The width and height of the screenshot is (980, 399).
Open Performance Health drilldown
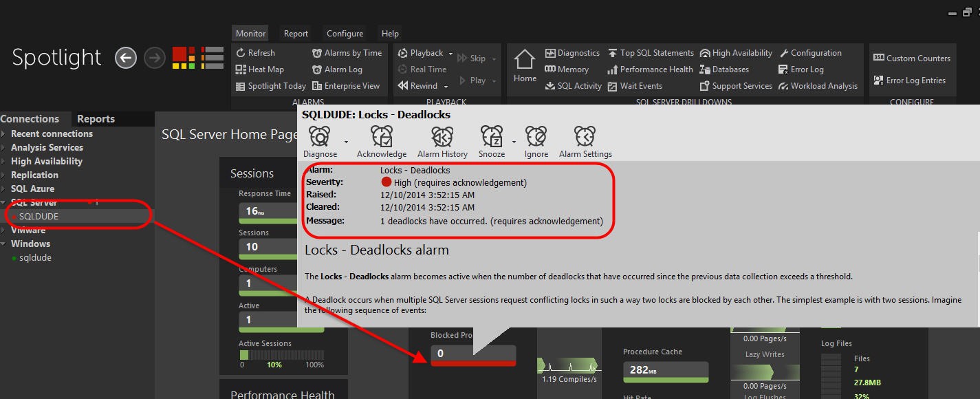tap(650, 69)
